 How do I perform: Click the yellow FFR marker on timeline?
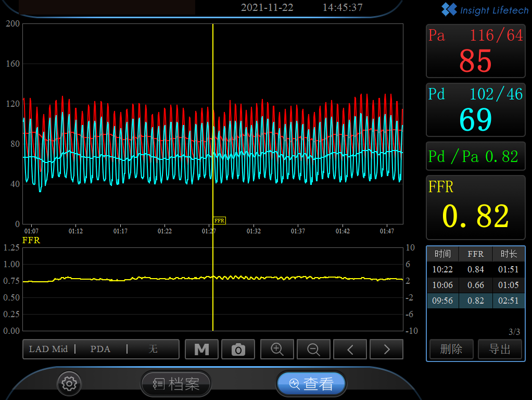219,221
